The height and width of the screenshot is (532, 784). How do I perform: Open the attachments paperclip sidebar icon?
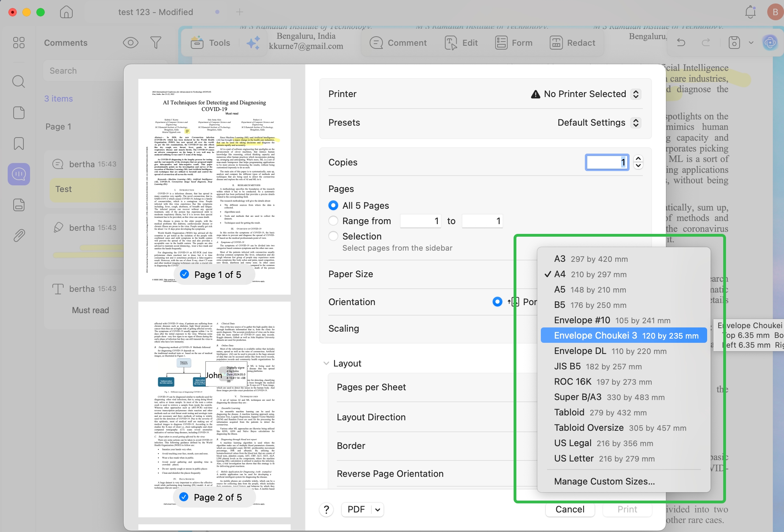[x=19, y=236]
